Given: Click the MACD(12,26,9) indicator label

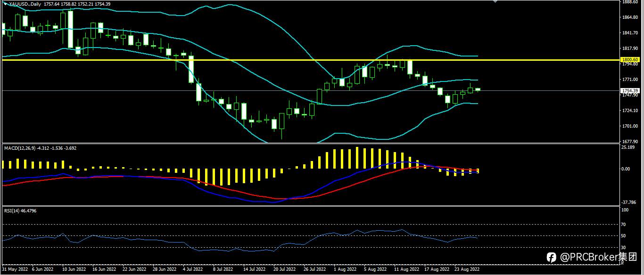Looking at the screenshot, I should (20, 148).
